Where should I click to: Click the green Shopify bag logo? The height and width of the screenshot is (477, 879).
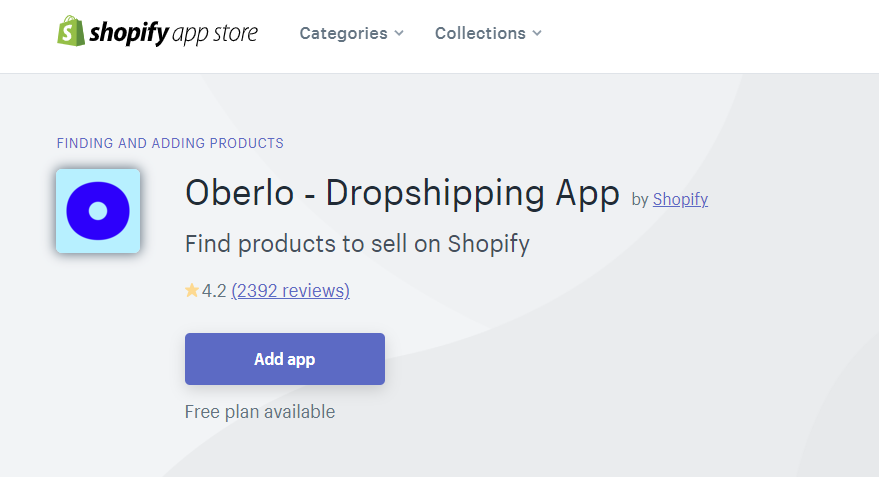[71, 31]
